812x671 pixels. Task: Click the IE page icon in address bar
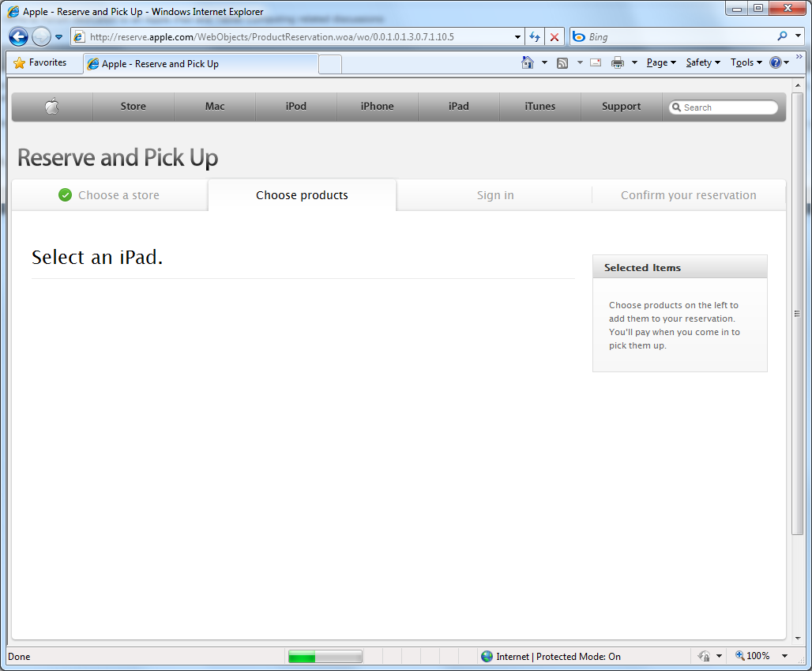[x=79, y=37]
